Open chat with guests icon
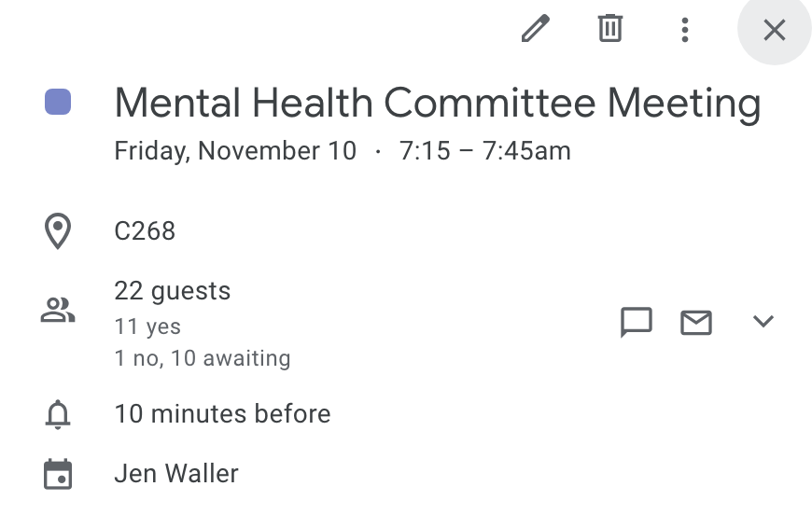Image resolution: width=812 pixels, height=528 pixels. pos(636,322)
